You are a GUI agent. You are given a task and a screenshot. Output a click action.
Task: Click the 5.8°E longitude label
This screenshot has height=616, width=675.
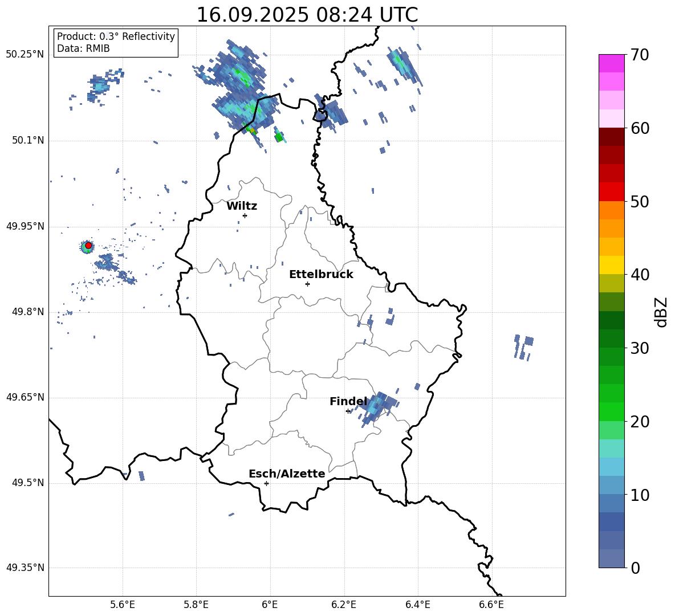click(196, 605)
